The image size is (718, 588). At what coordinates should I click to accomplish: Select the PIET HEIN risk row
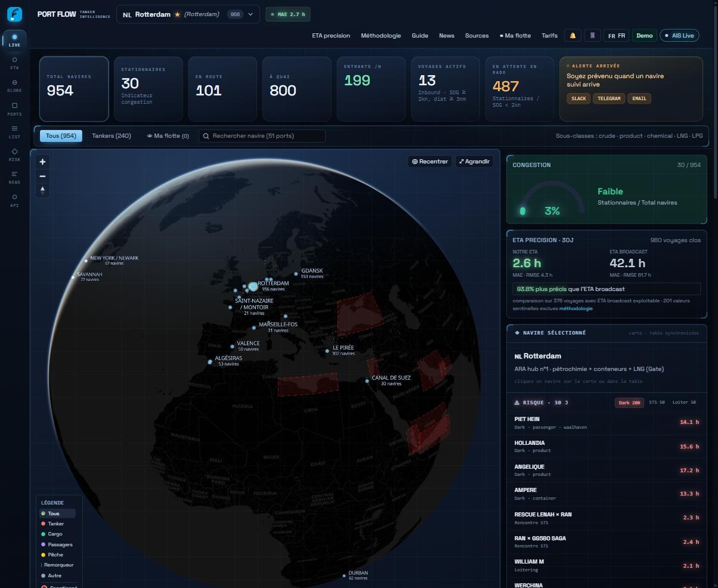point(606,422)
